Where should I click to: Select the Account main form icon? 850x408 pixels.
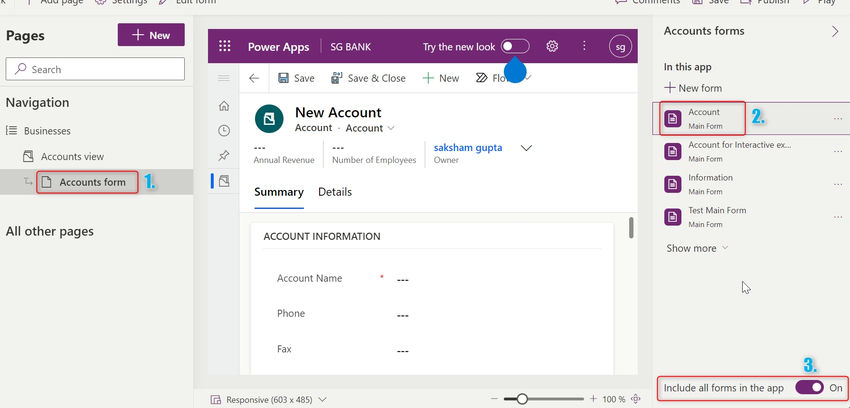[673, 119]
